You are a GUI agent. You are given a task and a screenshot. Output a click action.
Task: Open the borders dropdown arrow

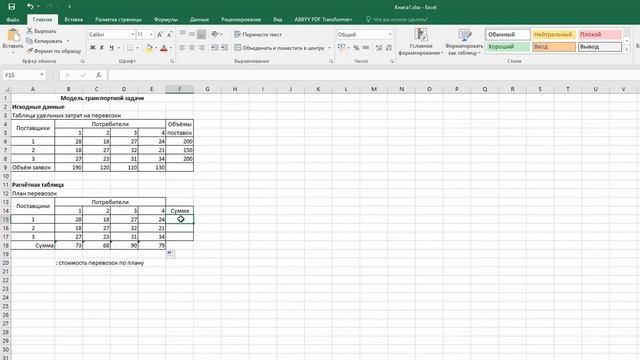[x=137, y=48]
